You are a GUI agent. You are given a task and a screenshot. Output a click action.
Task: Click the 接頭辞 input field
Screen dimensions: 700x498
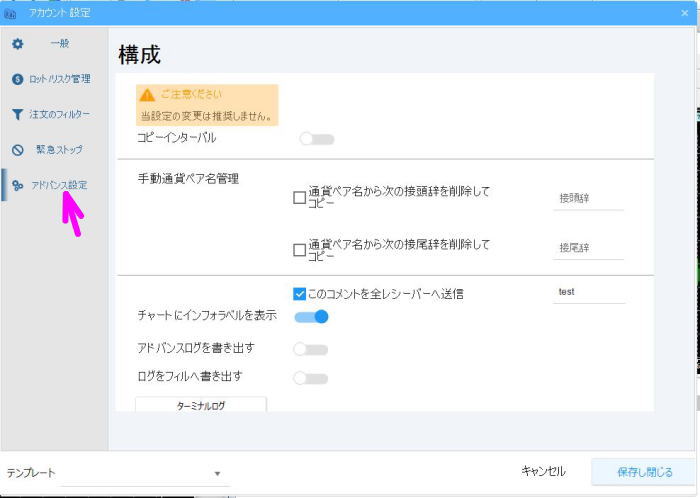pos(588,199)
